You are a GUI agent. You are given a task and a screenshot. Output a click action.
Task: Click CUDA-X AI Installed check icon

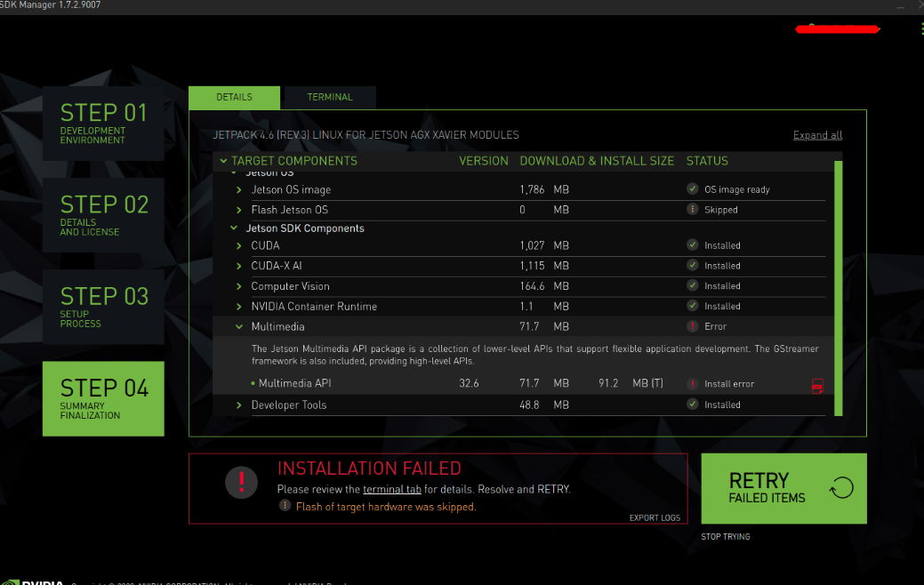[693, 265]
